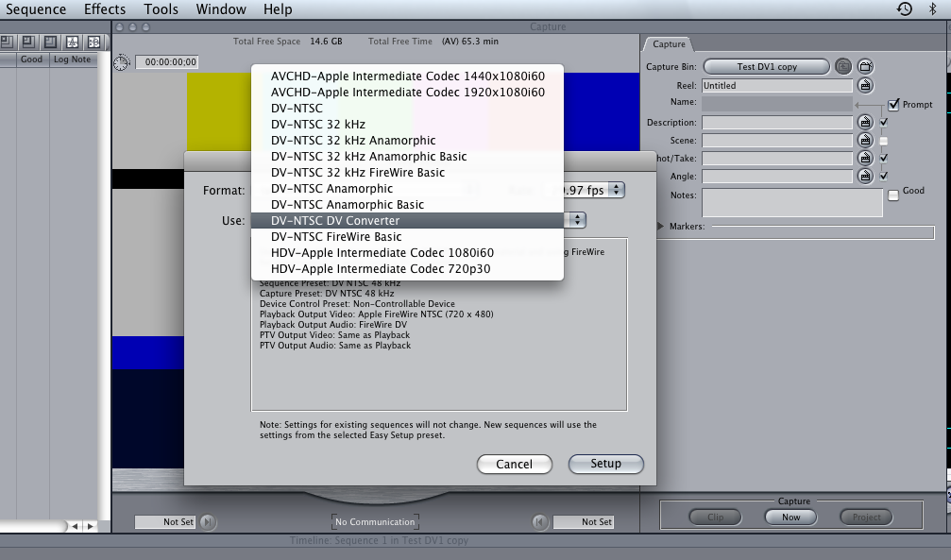Select DV-NTSC 32 kHz FireWire Basic
The image size is (951, 560).
tap(407, 172)
